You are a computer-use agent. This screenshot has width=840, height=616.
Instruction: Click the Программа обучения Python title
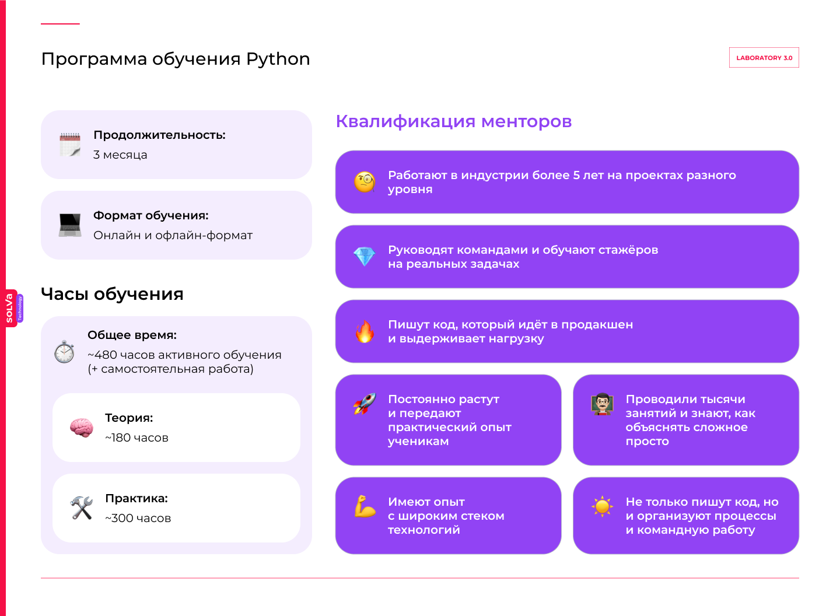176,59
